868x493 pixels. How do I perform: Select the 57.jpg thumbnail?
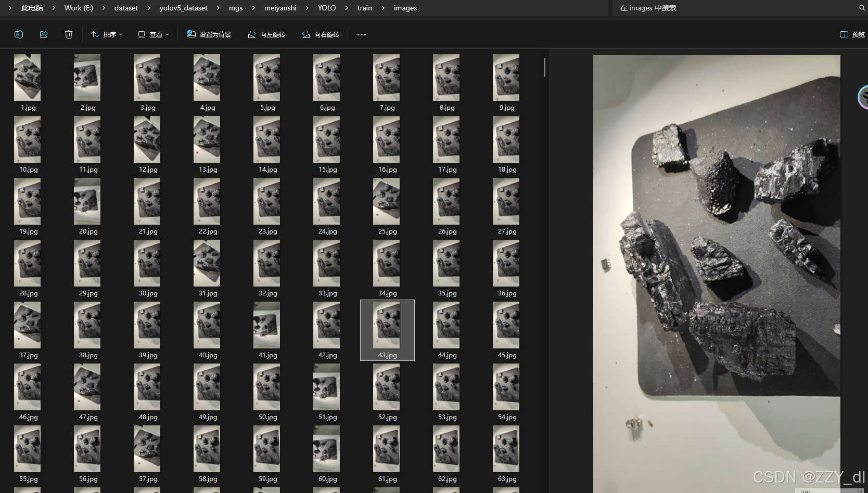pos(147,449)
